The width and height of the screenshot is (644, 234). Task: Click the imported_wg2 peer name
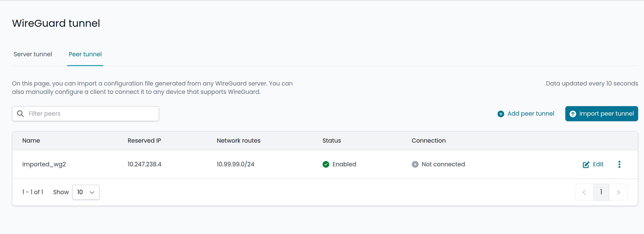[x=44, y=164]
